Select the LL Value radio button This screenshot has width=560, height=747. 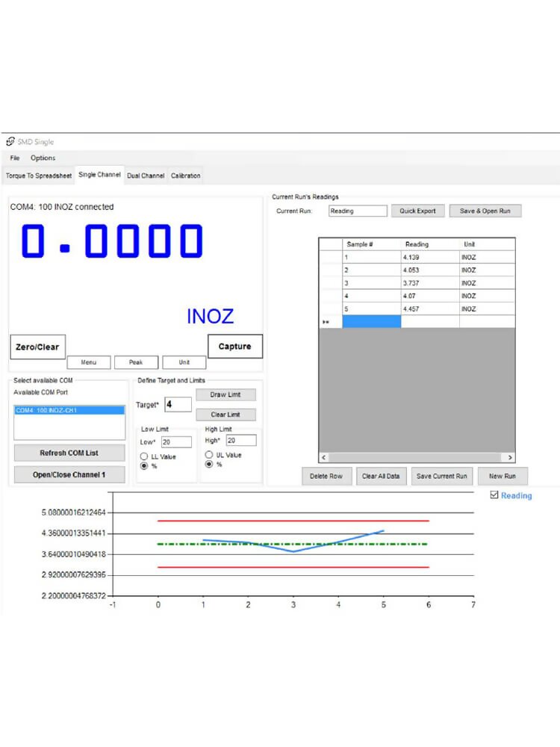pyautogui.click(x=145, y=456)
